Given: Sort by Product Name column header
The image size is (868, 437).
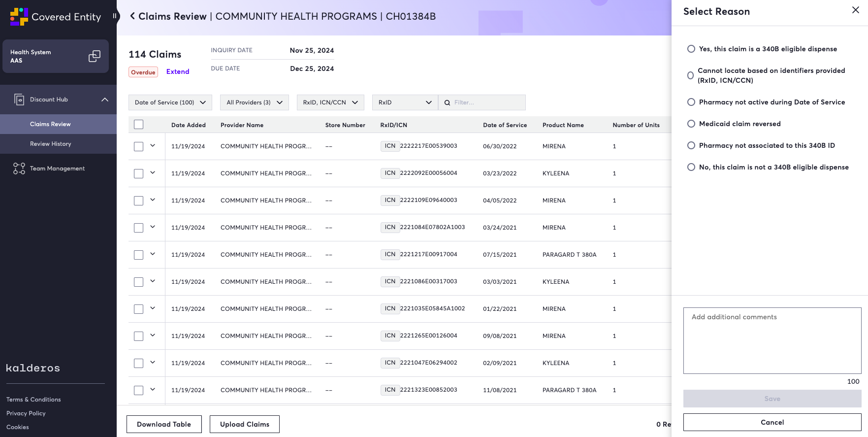Looking at the screenshot, I should pyautogui.click(x=563, y=125).
